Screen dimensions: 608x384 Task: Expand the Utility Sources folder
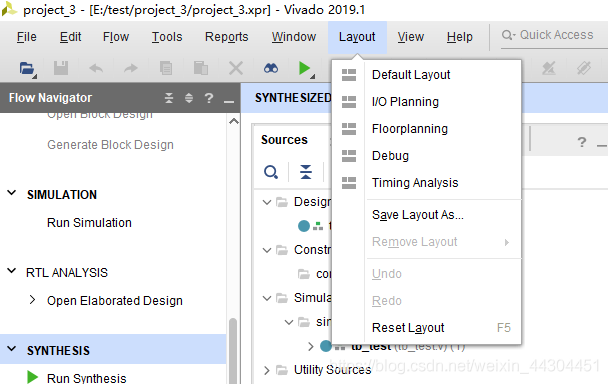[266, 370]
